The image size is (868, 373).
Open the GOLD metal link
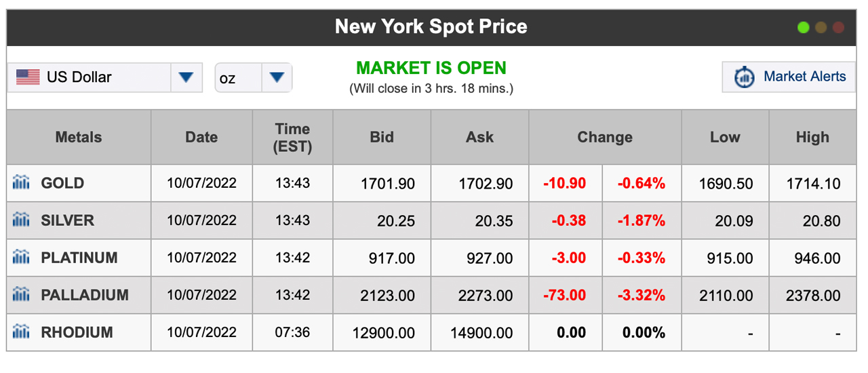pyautogui.click(x=62, y=183)
